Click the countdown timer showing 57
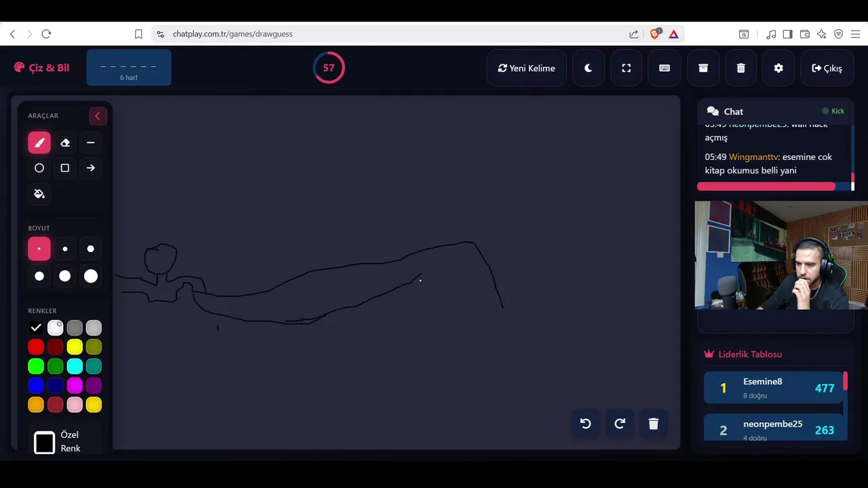 coord(329,68)
